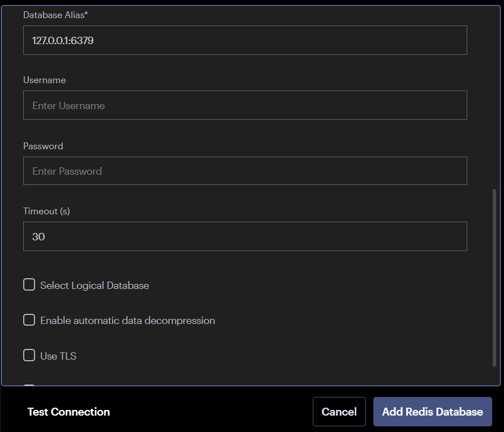This screenshot has height=432, width=504.
Task: Click the Password label text
Action: (43, 146)
